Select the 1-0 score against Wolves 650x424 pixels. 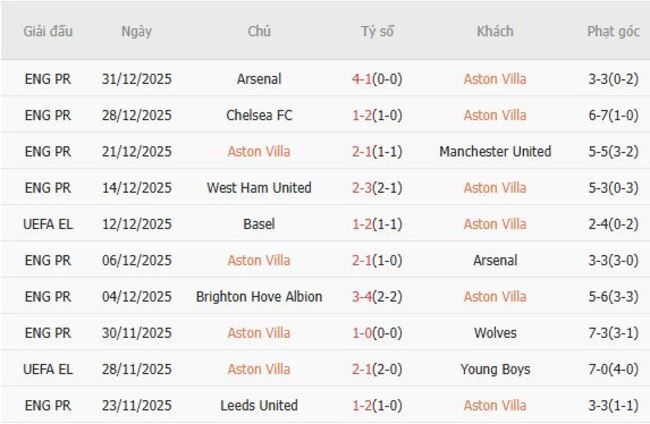[x=364, y=333]
